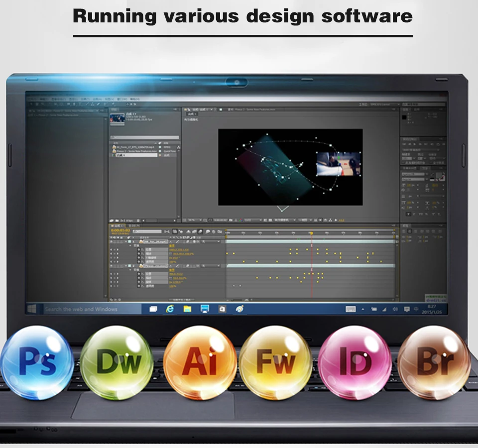The width and height of the screenshot is (478, 448).
Task: Collapse the Transform group of layer 2
Action: click(x=130, y=270)
